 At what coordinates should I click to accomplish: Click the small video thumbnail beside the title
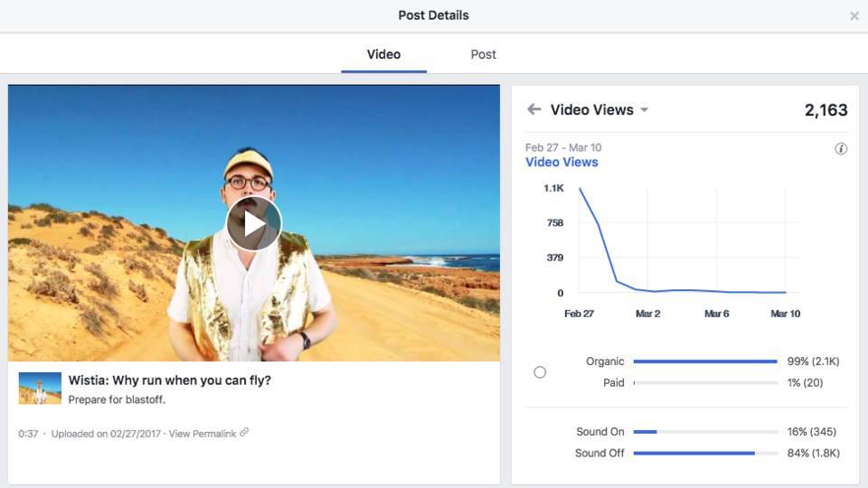point(40,388)
